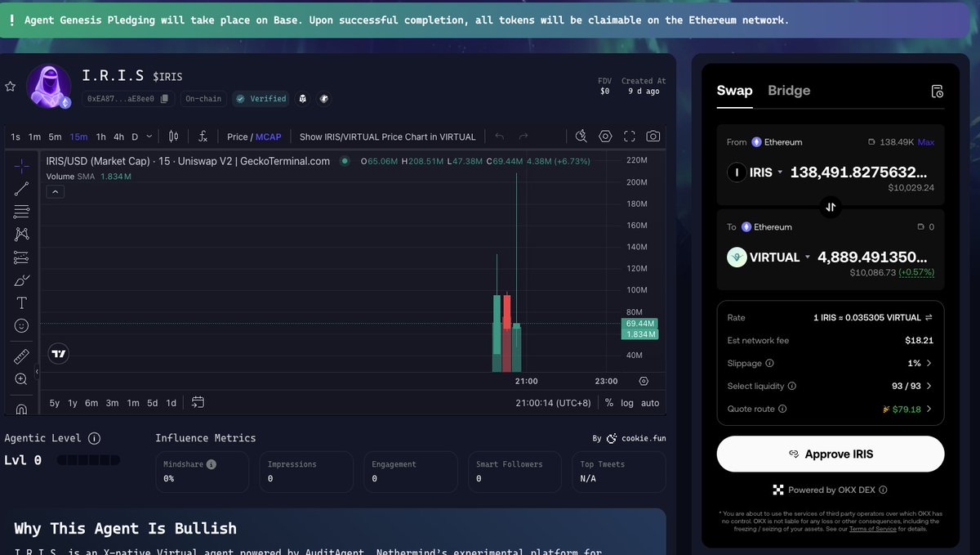Viewport: 980px width, 555px height.
Task: Show IRIS/VIRTUAL Price Chart in VIRTUAL
Action: pyautogui.click(x=387, y=137)
